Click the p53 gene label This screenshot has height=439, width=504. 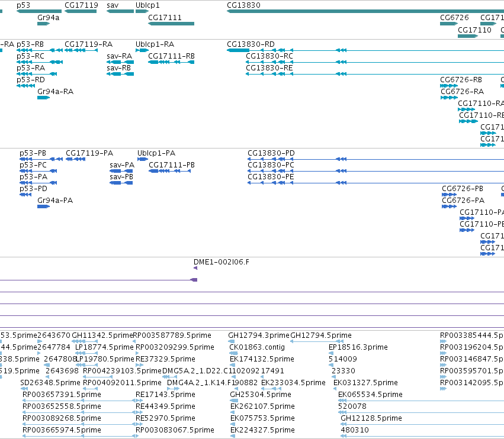[23, 5]
